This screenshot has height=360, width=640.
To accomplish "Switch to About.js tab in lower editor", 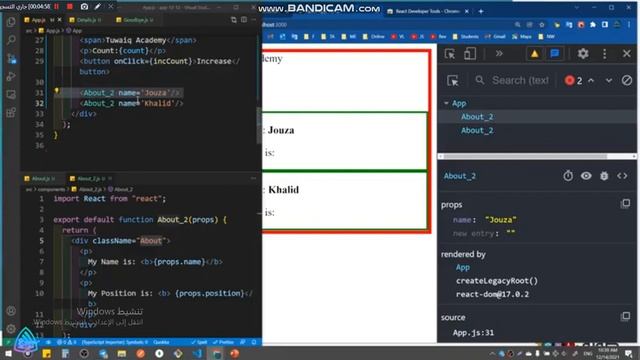I will tap(40, 178).
